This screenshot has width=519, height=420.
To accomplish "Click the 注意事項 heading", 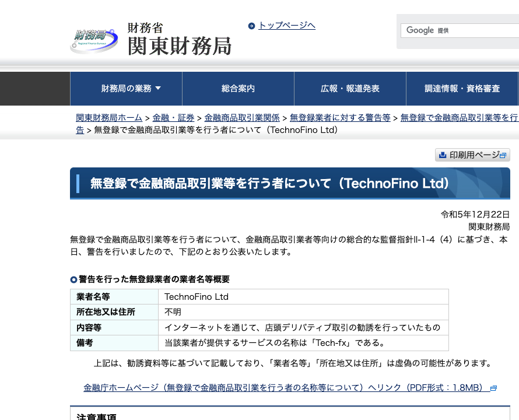I will (x=96, y=416).
